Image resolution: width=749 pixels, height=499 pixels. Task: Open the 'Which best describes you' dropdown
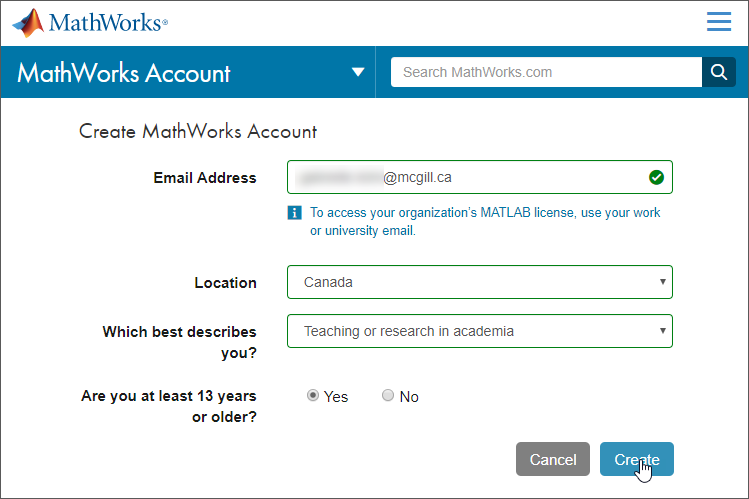[480, 331]
